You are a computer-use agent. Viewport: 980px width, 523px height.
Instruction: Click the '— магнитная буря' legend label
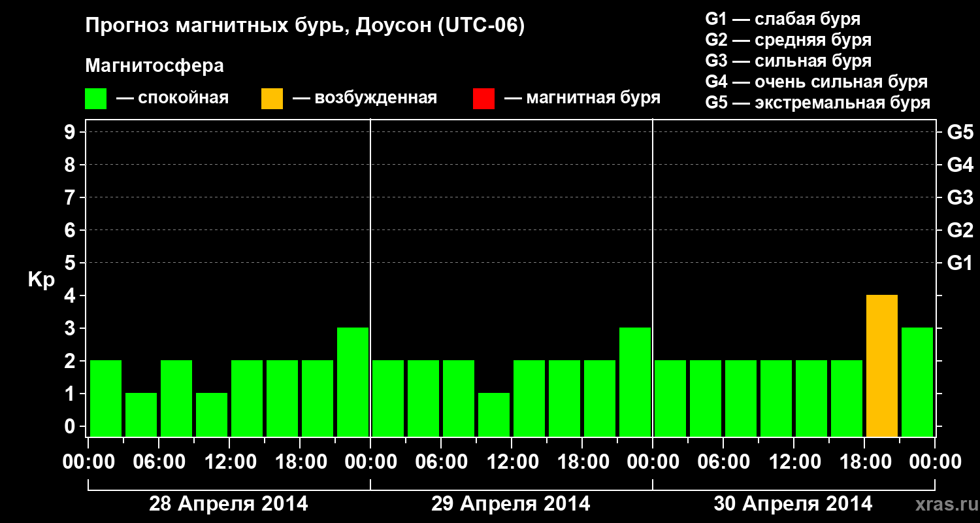pyautogui.click(x=583, y=99)
